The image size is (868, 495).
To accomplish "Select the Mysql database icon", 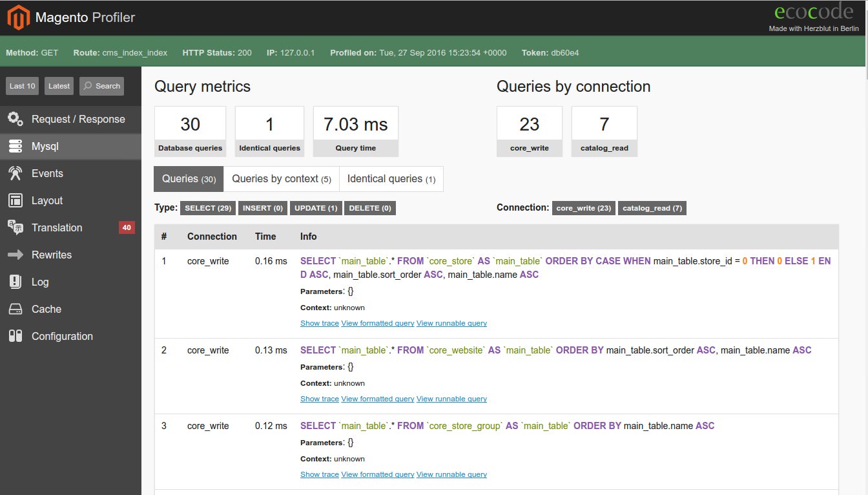I will point(15,147).
